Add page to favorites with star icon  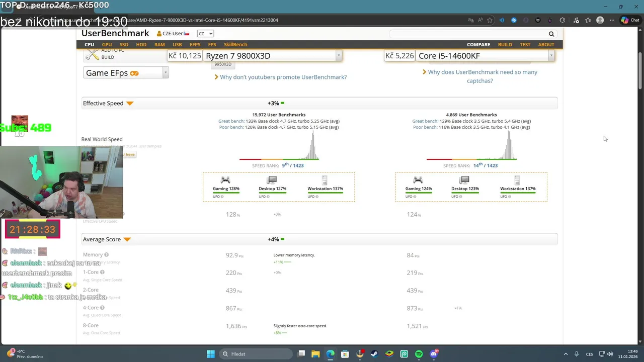point(490,20)
